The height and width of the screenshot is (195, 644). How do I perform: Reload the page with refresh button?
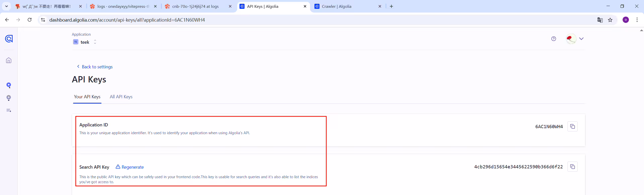[30, 20]
